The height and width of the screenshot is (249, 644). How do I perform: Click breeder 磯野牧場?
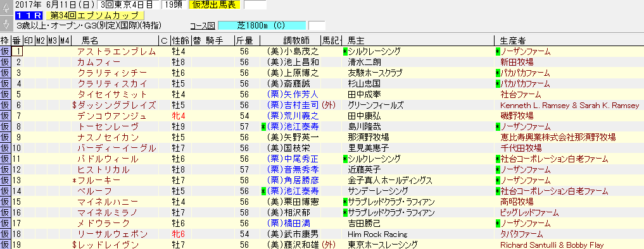coord(517,116)
